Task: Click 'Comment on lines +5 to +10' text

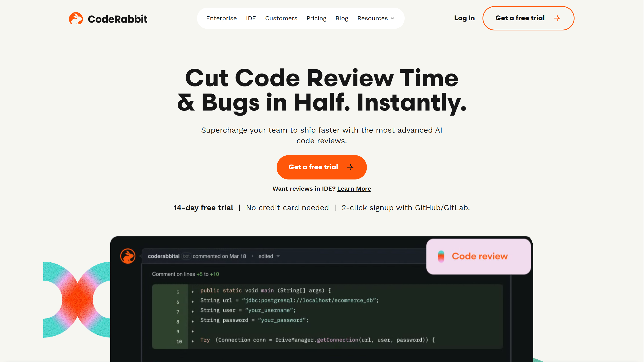Action: click(185, 274)
